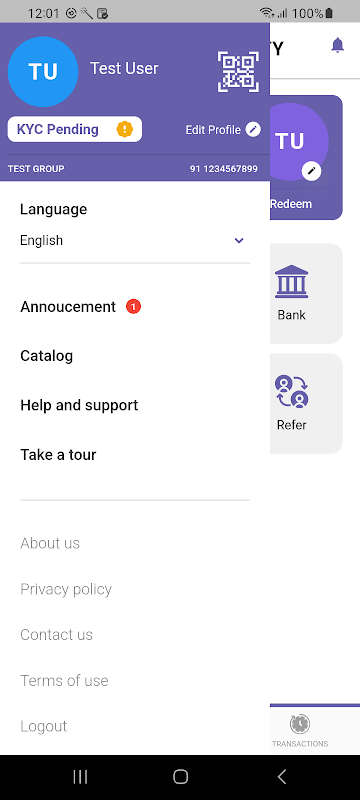The width and height of the screenshot is (360, 800).
Task: Tap the Edit Profile pencil icon
Action: coord(253,130)
